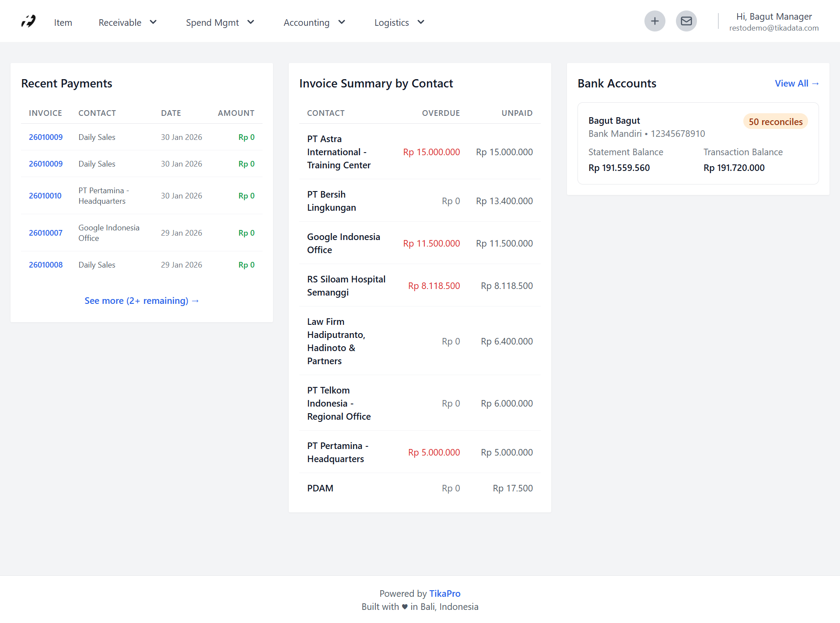Click the 50 reconciles badge

775,121
